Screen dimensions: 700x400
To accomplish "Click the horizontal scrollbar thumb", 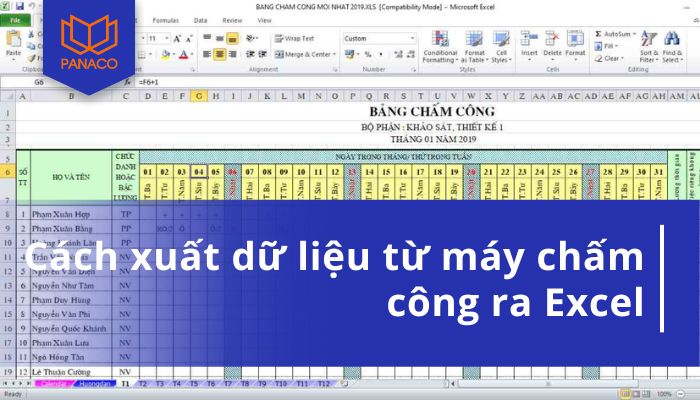I will (549, 383).
